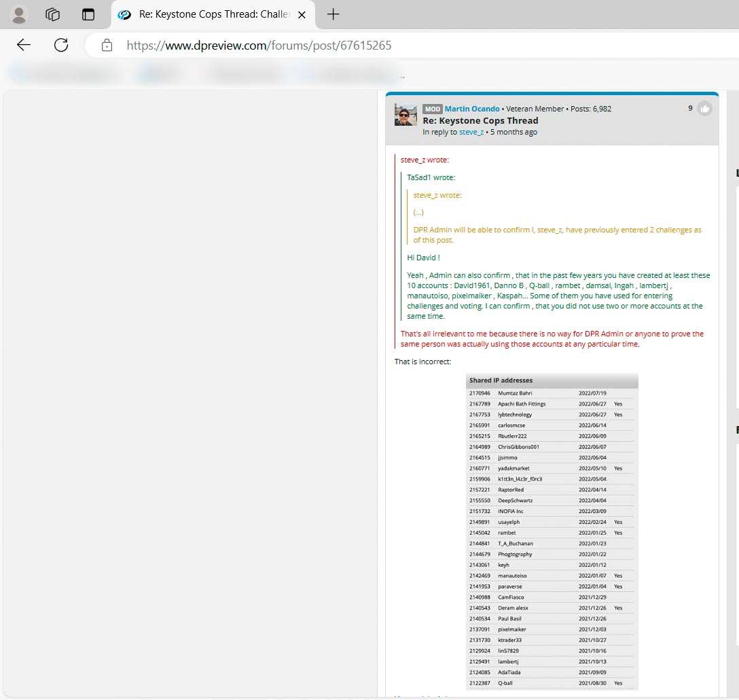Click the Shared IP addresses table image
739x700 pixels.
click(552, 531)
